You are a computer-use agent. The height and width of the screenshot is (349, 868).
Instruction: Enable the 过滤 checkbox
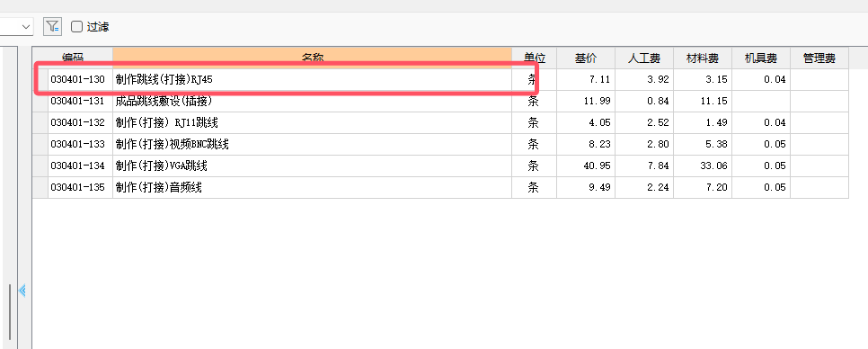click(77, 27)
